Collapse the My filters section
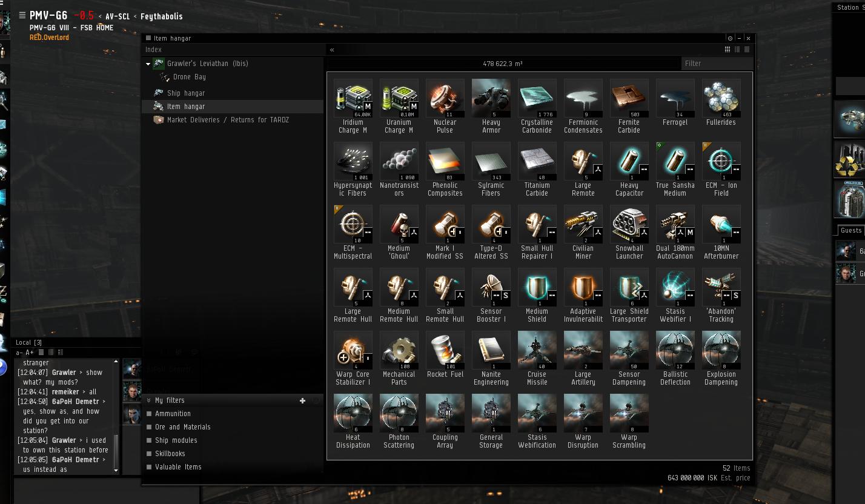Image resolution: width=865 pixels, height=504 pixels. [x=149, y=400]
